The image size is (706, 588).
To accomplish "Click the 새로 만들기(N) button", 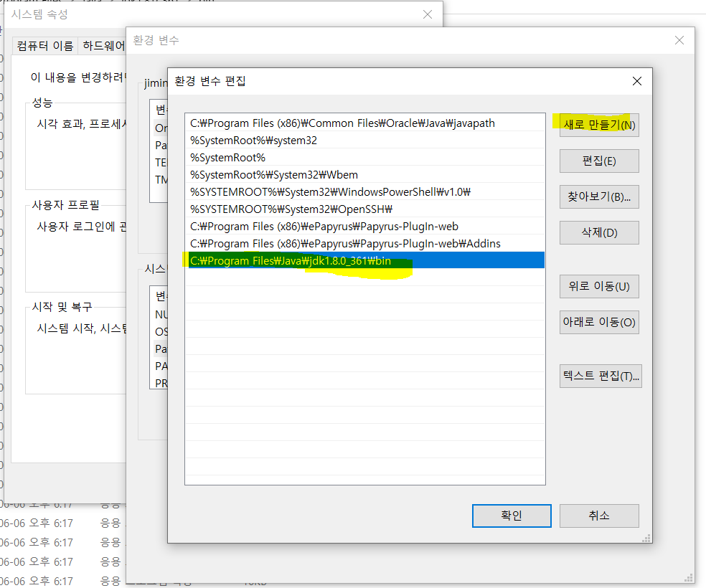I will (x=599, y=125).
